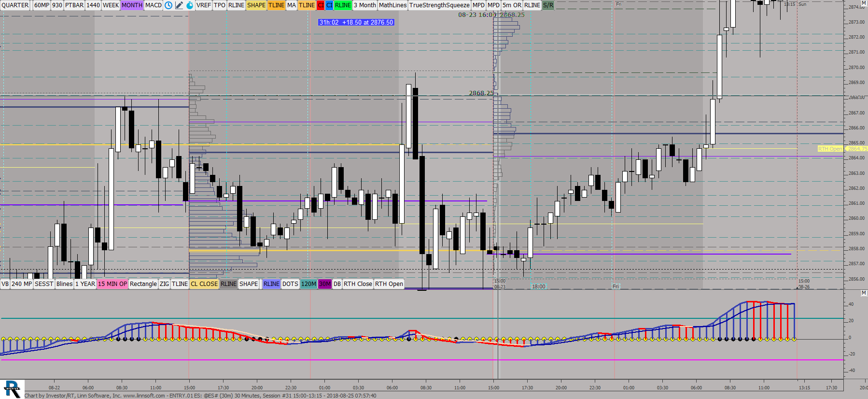Click the MPD button next to TrueStrengthSqueeze

[x=478, y=5]
